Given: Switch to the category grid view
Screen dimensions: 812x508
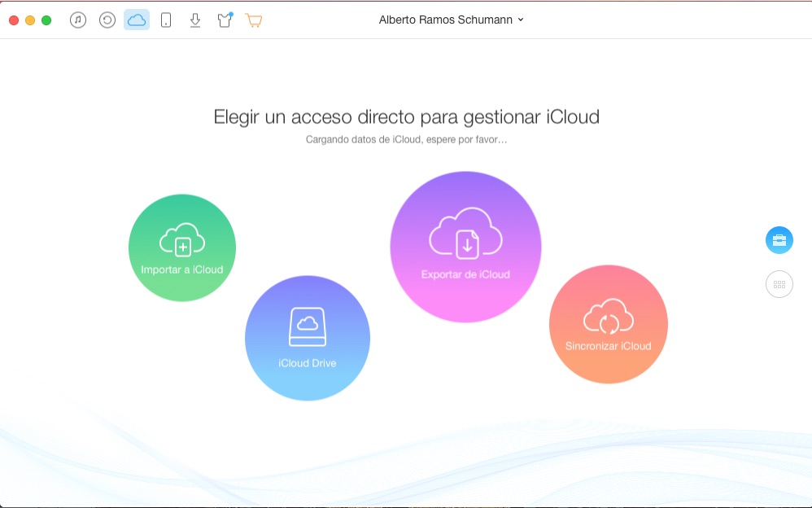Looking at the screenshot, I should point(779,284).
